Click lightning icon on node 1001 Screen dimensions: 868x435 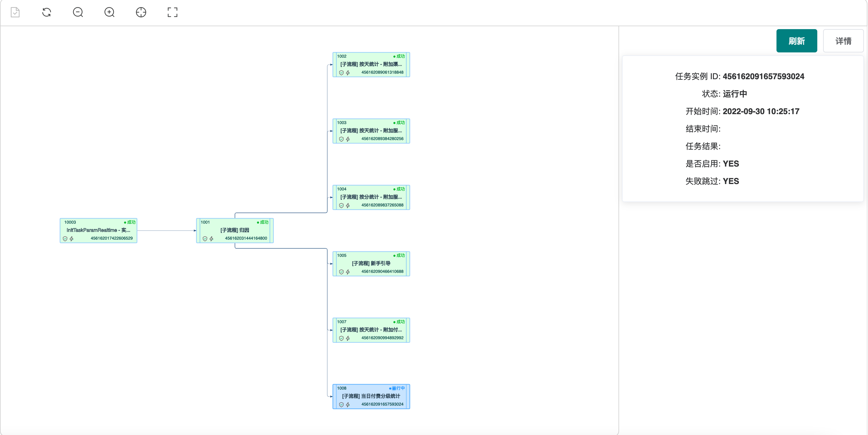pos(211,239)
